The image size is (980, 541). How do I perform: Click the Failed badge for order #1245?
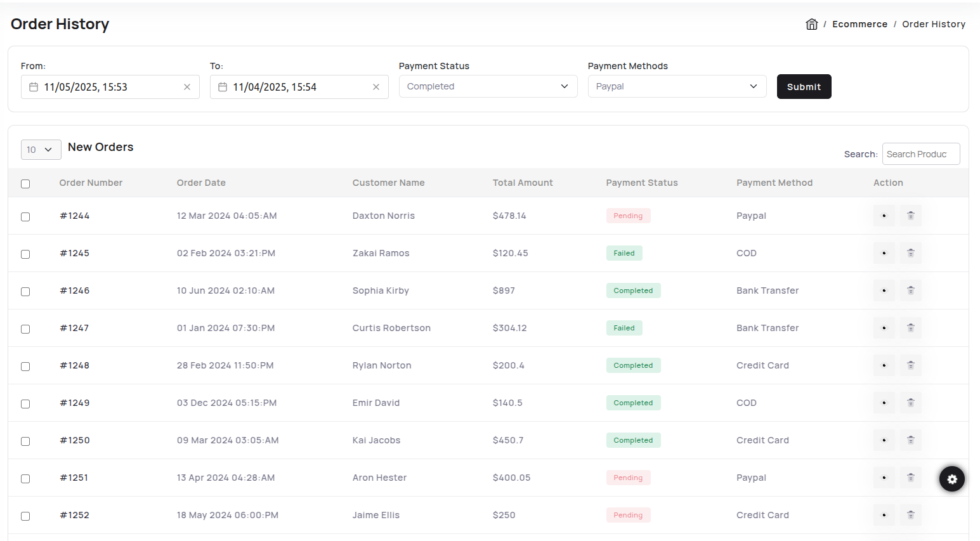pos(624,253)
